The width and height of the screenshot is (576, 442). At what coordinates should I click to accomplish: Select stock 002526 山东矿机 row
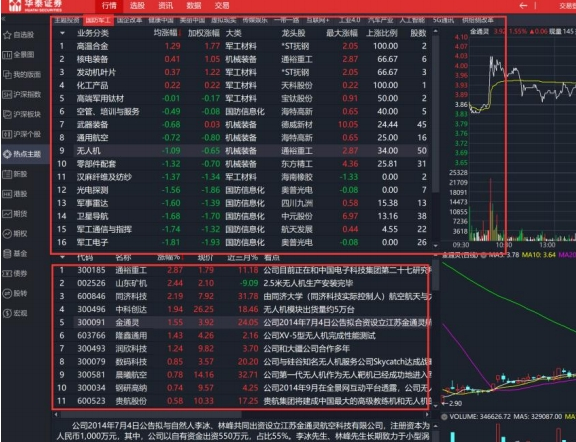pos(242,283)
